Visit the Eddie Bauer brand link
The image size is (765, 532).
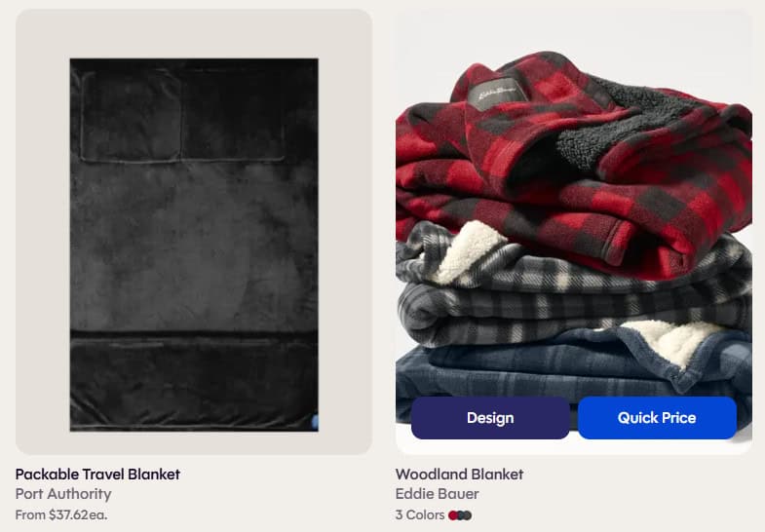[x=438, y=494]
